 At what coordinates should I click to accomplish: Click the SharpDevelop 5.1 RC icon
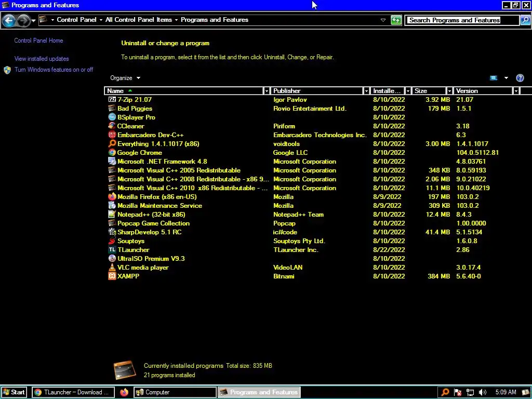(112, 232)
